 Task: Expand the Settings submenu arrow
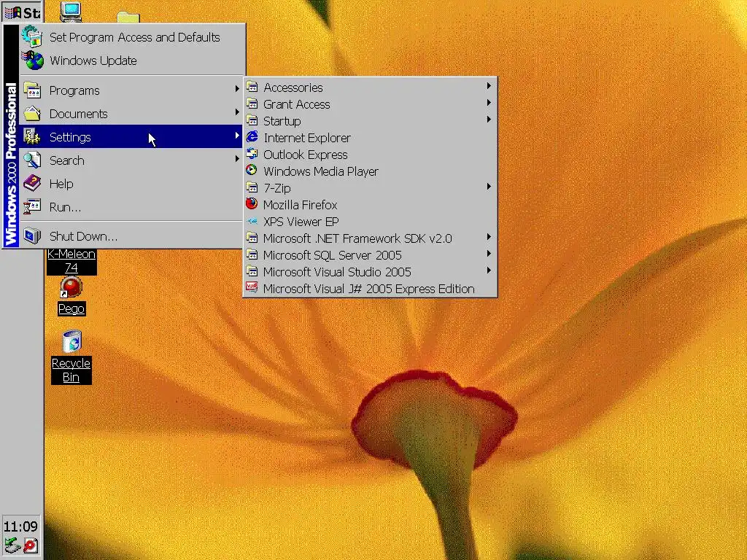point(237,136)
